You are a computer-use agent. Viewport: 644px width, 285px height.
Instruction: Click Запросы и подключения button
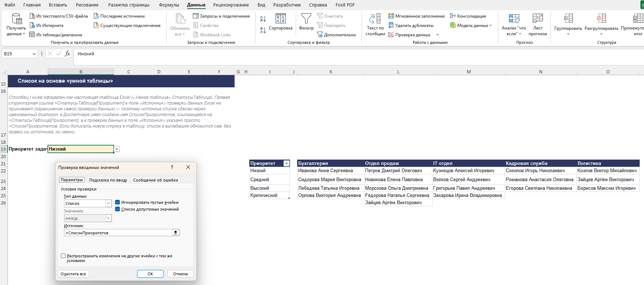pos(221,16)
